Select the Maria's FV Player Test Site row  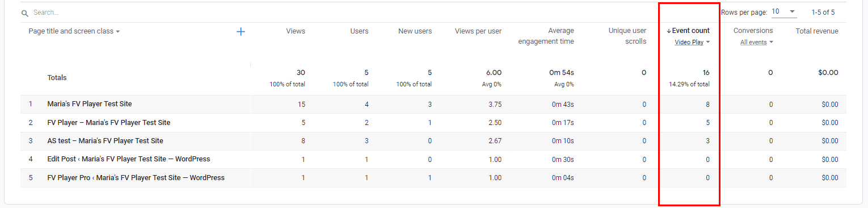433,104
